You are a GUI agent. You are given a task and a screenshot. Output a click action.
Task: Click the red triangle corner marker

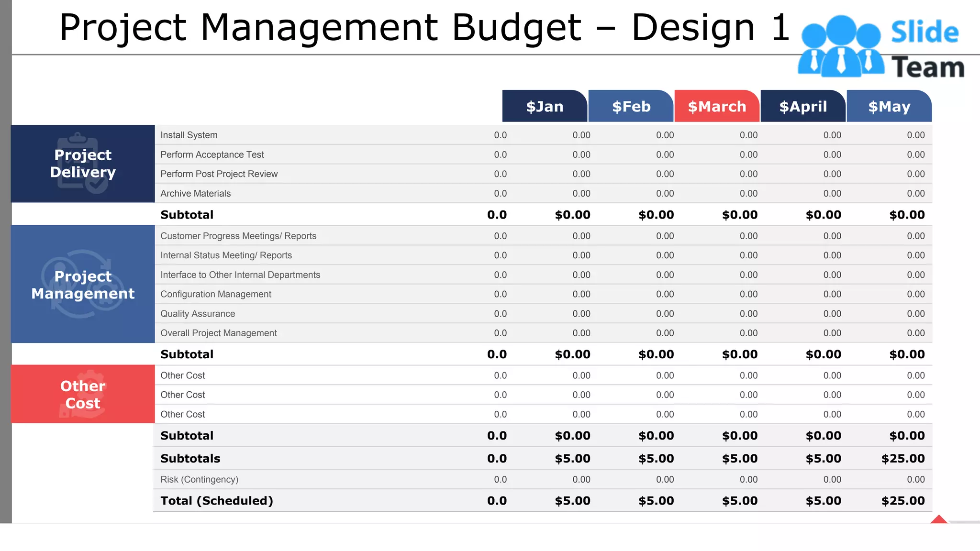click(x=939, y=519)
